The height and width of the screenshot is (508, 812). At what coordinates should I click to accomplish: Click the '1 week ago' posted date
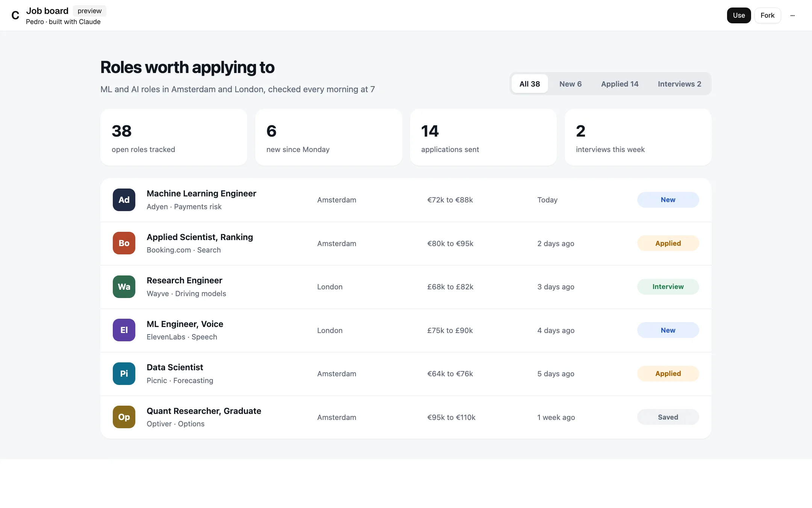(556, 417)
